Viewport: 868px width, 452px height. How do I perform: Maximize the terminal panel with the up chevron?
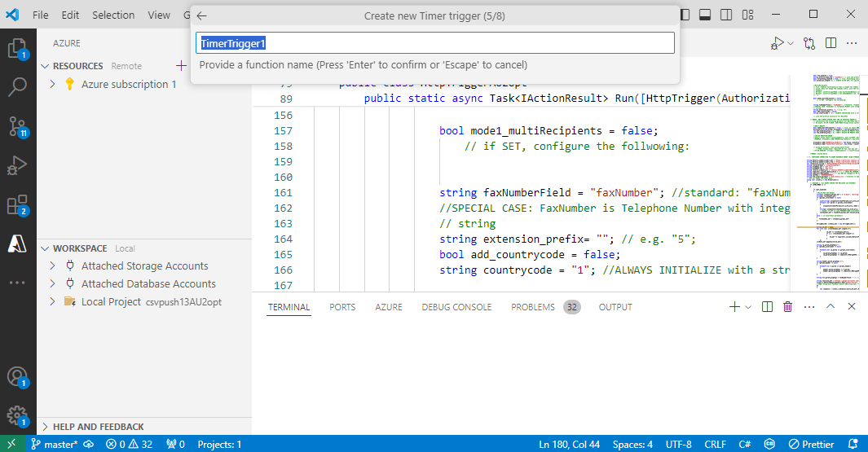coord(831,307)
